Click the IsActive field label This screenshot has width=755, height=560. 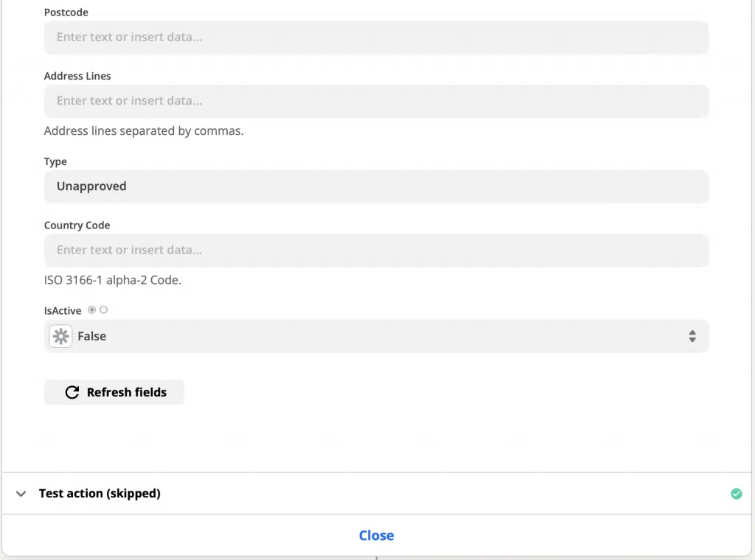[x=63, y=311]
